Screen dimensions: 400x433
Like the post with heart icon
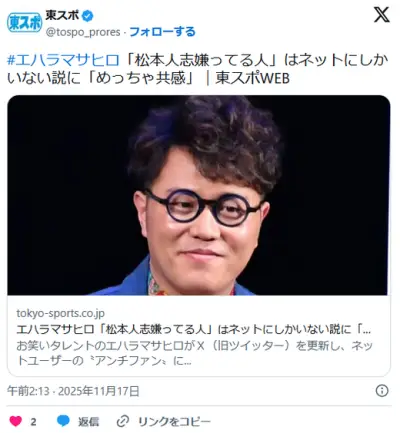[15, 421]
